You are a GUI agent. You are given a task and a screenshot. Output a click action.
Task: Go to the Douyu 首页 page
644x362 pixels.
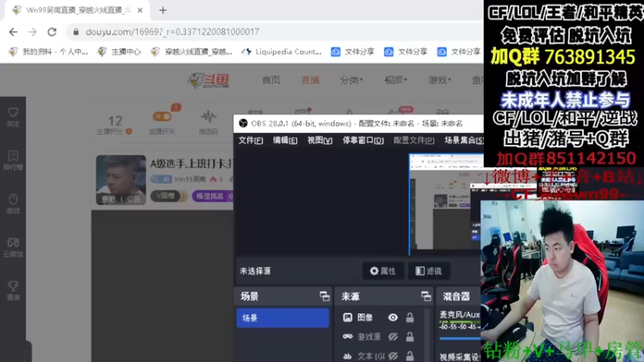click(271, 80)
